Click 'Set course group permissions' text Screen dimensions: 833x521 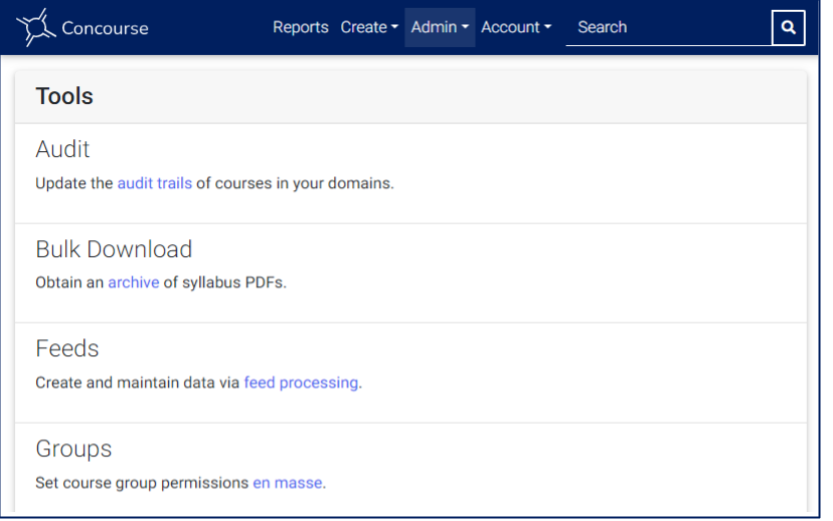[x=142, y=483]
